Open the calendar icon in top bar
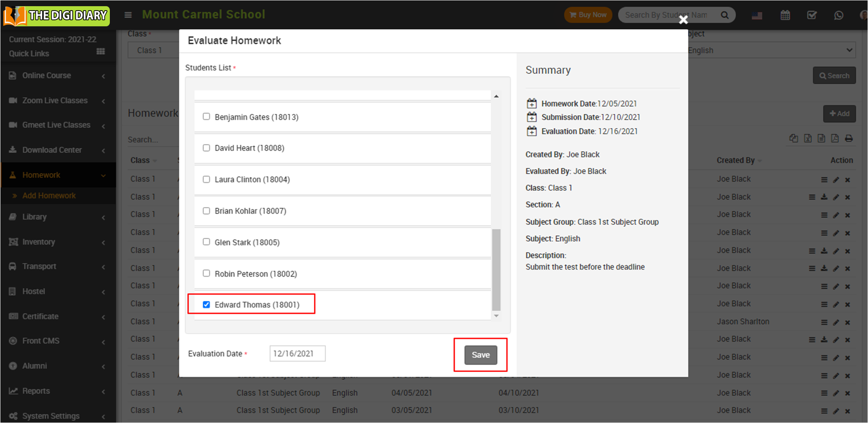Viewport: 868px width, 423px height. (785, 15)
